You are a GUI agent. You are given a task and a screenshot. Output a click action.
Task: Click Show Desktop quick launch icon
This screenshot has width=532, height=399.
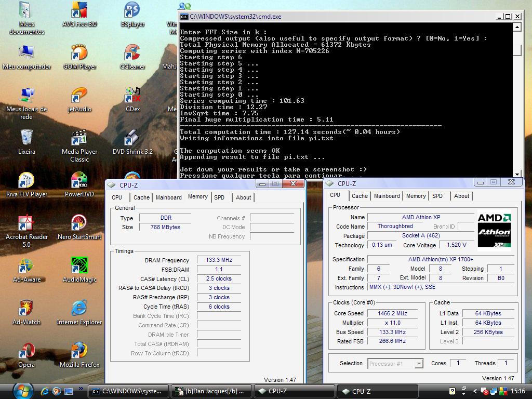coord(69,391)
